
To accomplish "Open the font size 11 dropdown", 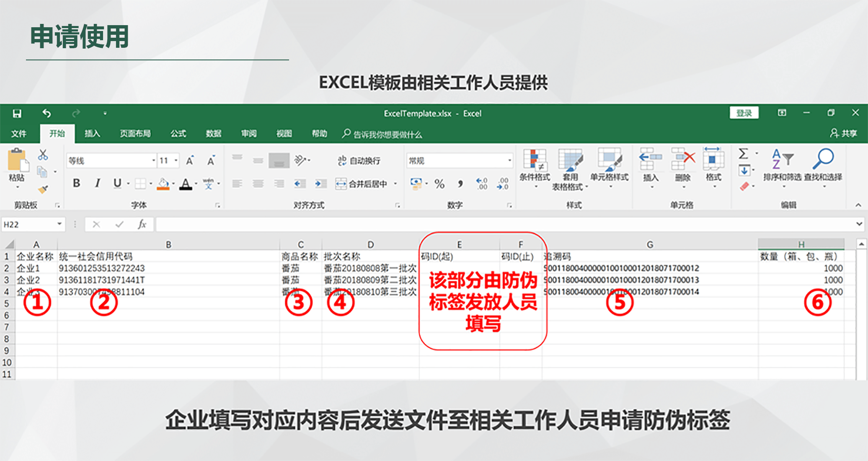I will coord(176,161).
